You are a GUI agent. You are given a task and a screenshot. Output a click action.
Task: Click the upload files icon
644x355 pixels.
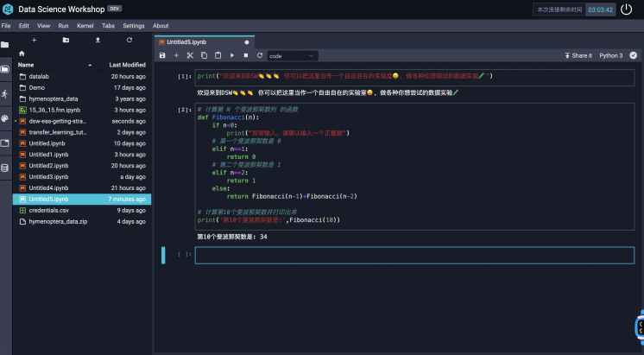click(98, 40)
